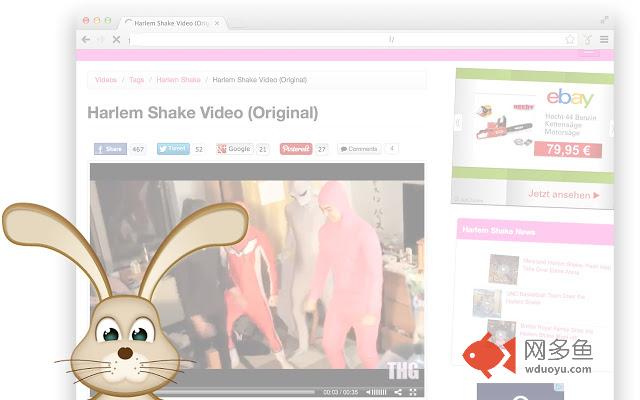
Task: Close the Harlem Shake Video tab
Action: click(217, 23)
